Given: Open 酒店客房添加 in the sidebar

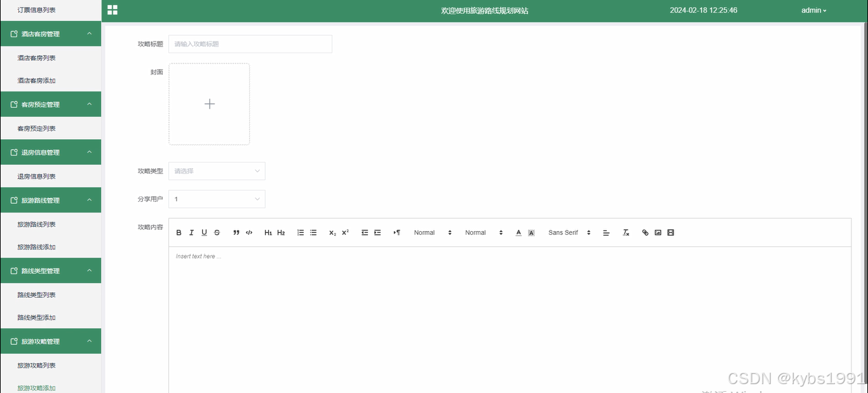Looking at the screenshot, I should click(36, 81).
